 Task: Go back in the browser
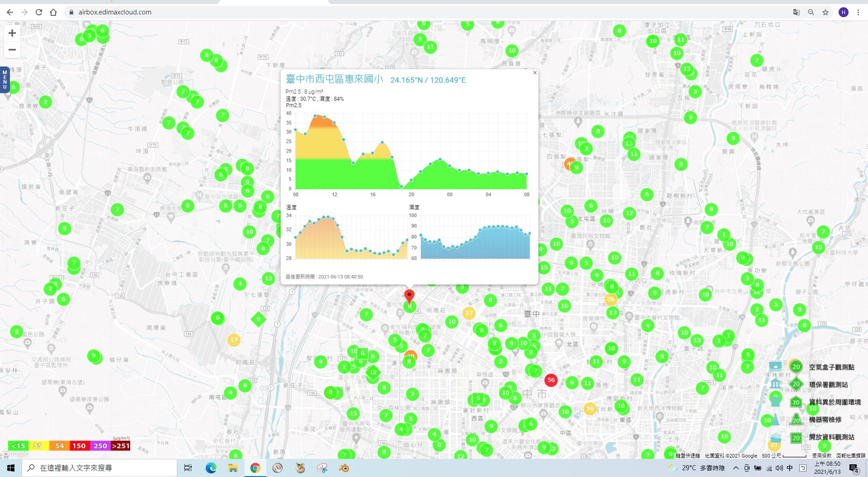pos(10,12)
